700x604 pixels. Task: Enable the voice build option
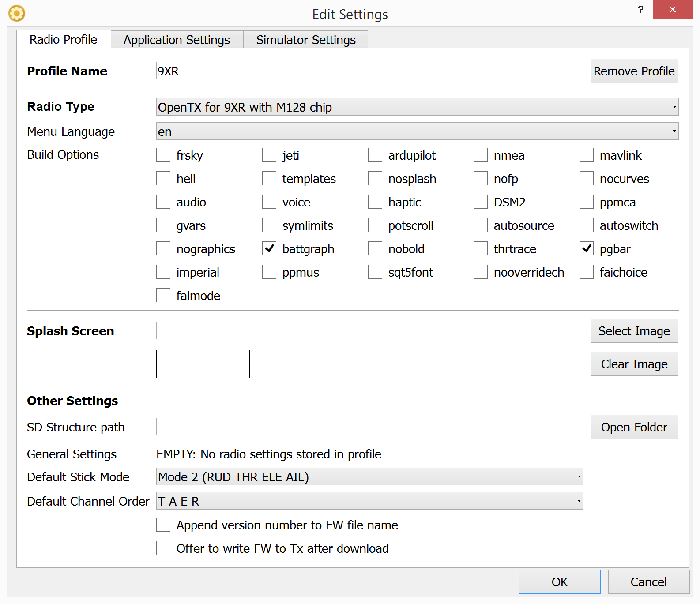click(x=269, y=202)
